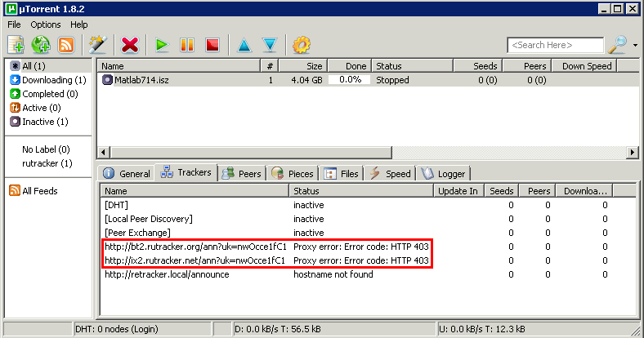Image resolution: width=644 pixels, height=338 pixels.
Task: Click the Stopped status cell
Action: click(392, 80)
